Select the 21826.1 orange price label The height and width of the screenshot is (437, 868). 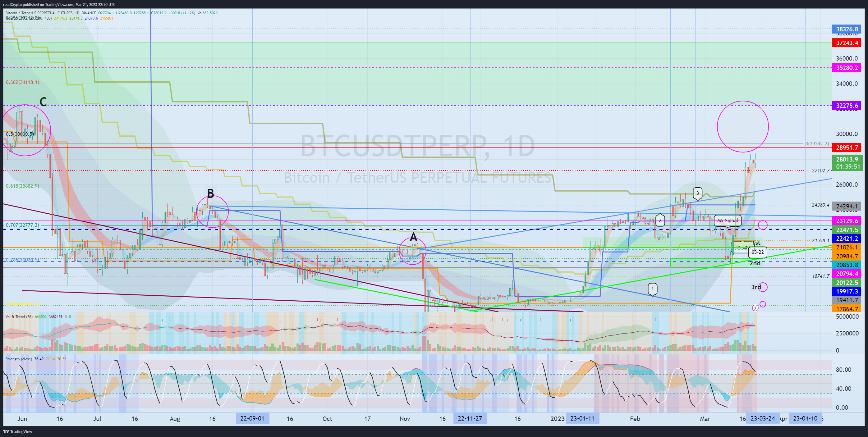[847, 248]
